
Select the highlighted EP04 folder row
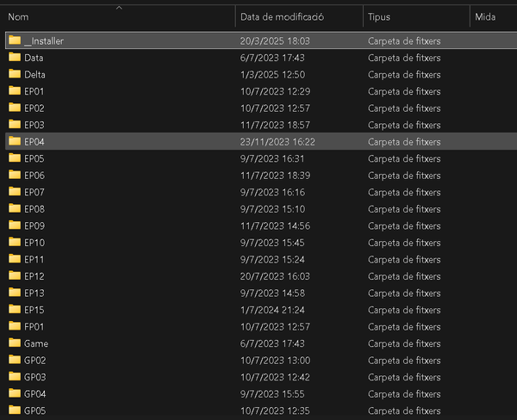pyautogui.click(x=261, y=141)
